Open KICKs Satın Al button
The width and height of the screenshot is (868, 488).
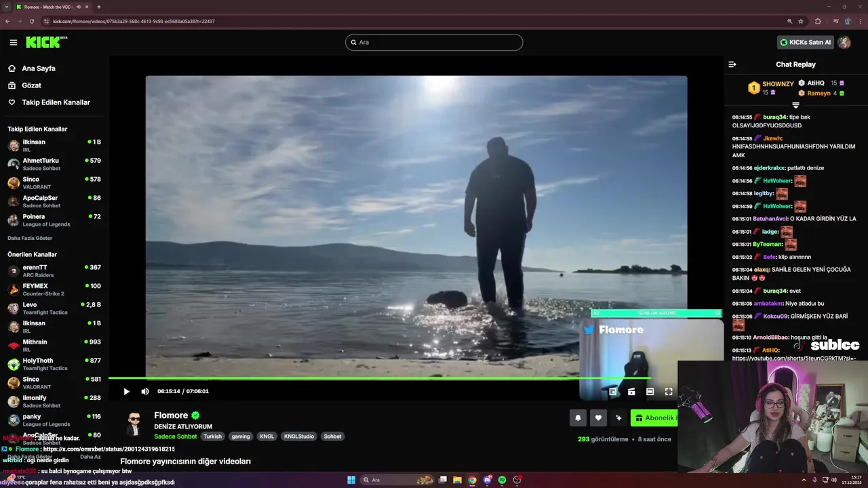(805, 42)
